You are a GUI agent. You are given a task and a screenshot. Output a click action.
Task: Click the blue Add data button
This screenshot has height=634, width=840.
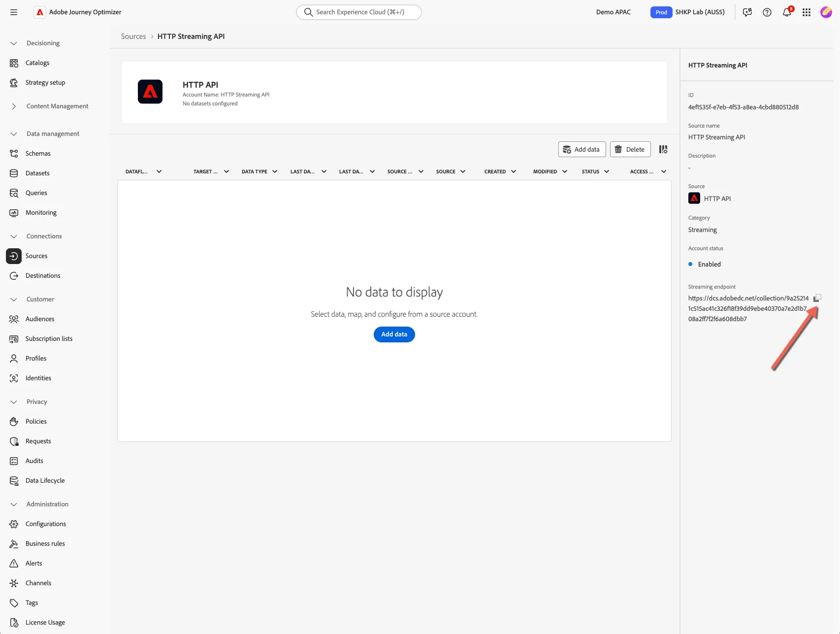(394, 334)
